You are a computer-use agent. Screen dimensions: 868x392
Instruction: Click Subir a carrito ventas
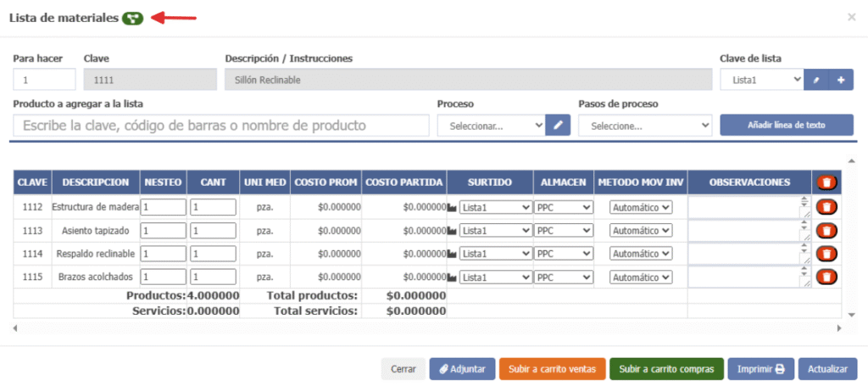point(553,369)
